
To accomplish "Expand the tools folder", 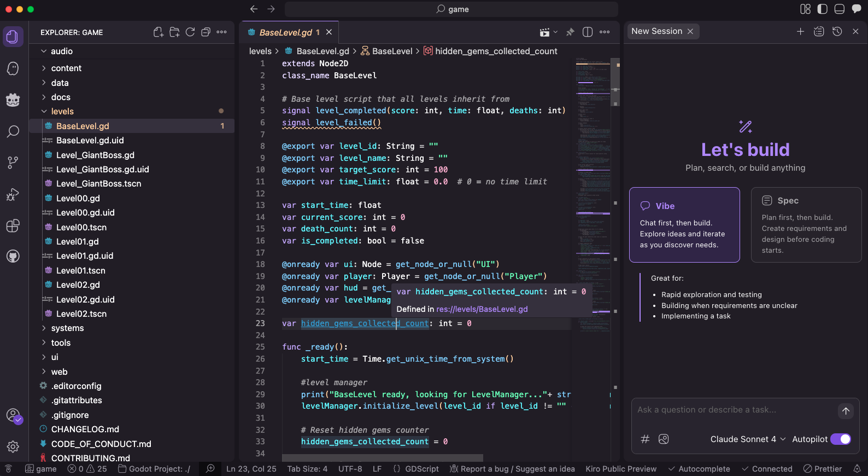I will pyautogui.click(x=131, y=343).
